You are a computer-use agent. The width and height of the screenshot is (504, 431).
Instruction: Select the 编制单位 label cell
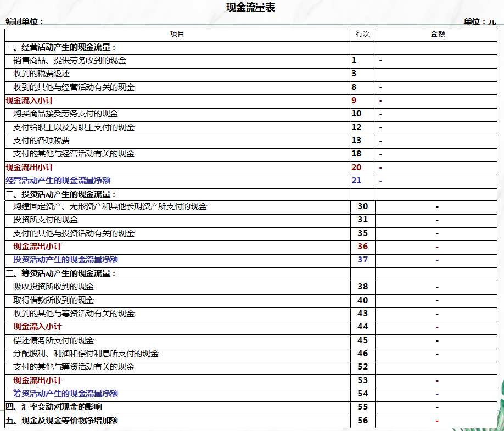click(24, 21)
